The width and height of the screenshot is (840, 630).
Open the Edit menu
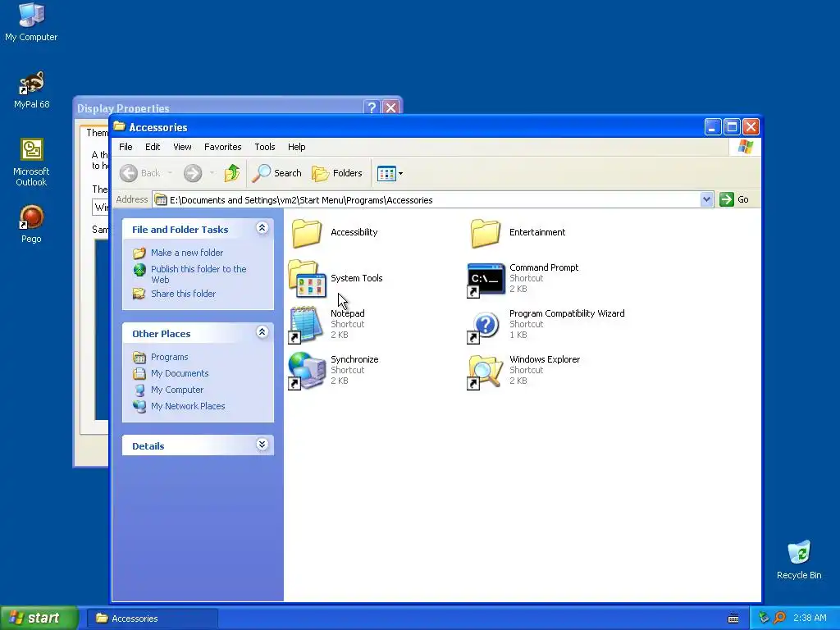(x=153, y=147)
